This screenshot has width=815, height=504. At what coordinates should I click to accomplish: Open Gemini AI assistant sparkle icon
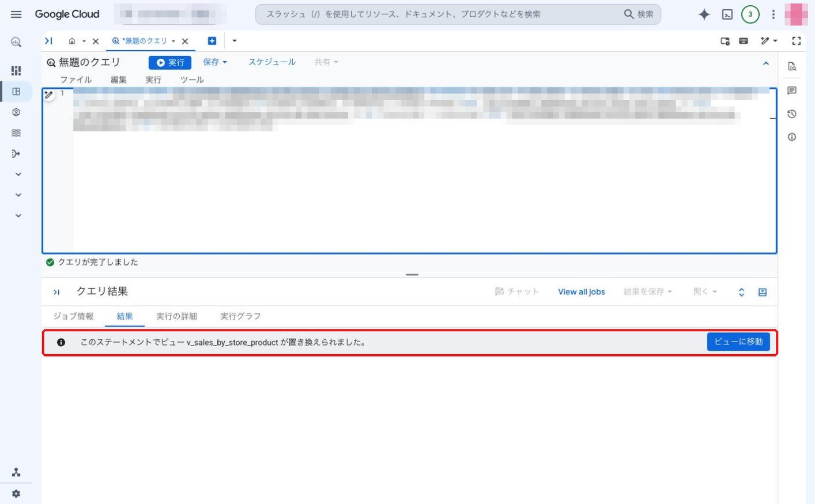[704, 14]
